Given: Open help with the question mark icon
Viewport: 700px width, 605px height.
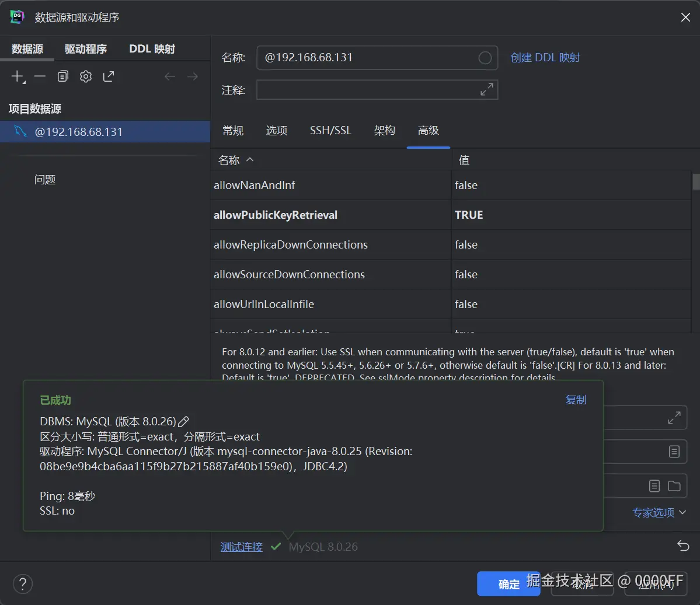Looking at the screenshot, I should coord(23,583).
